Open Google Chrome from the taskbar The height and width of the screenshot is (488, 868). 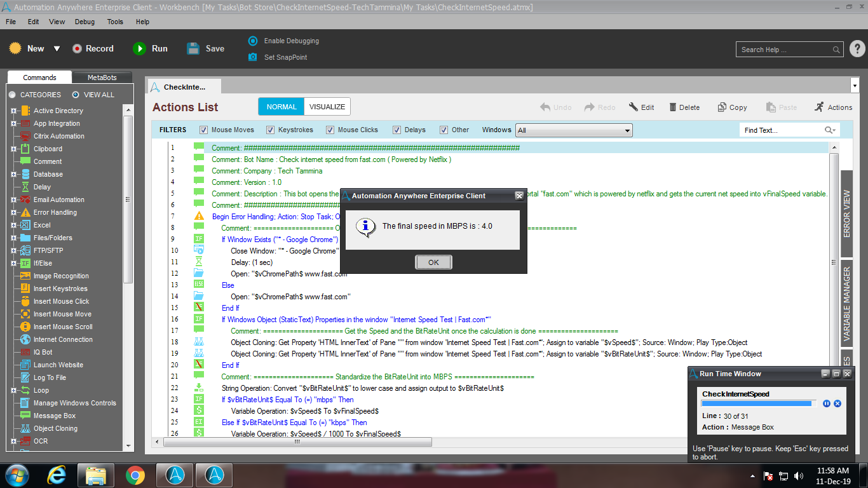click(135, 475)
